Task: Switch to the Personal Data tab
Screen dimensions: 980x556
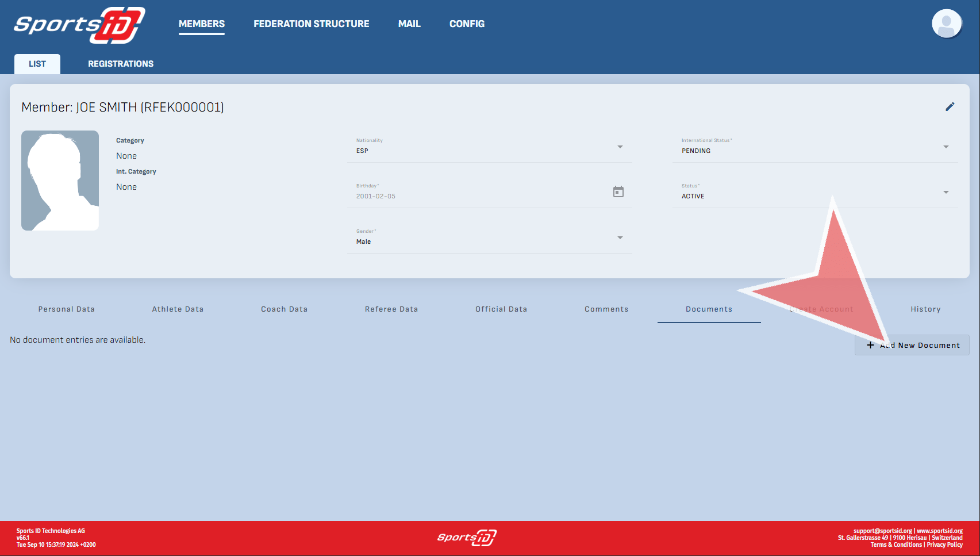Action: (67, 309)
